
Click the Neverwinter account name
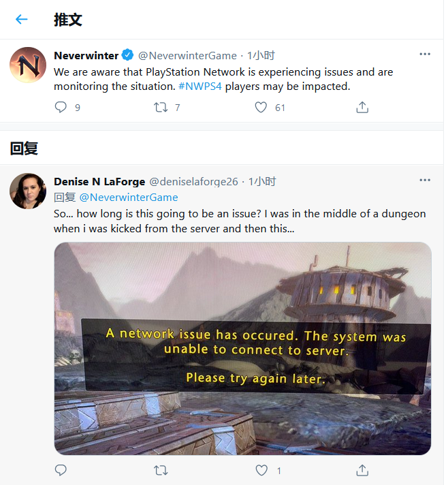(86, 55)
